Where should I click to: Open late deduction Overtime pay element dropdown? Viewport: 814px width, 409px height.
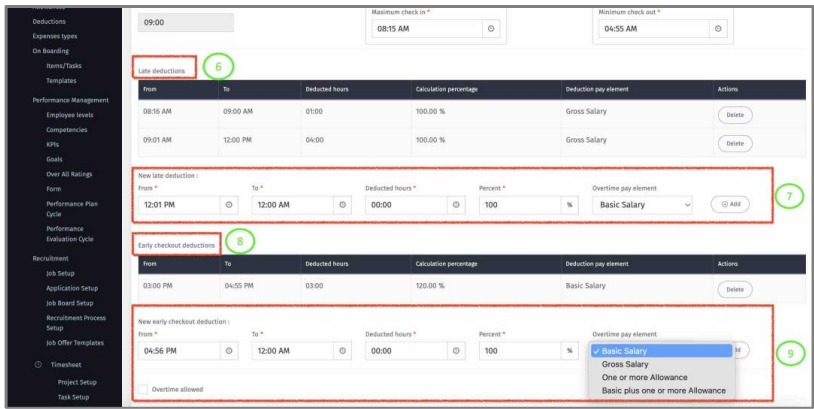pos(643,205)
